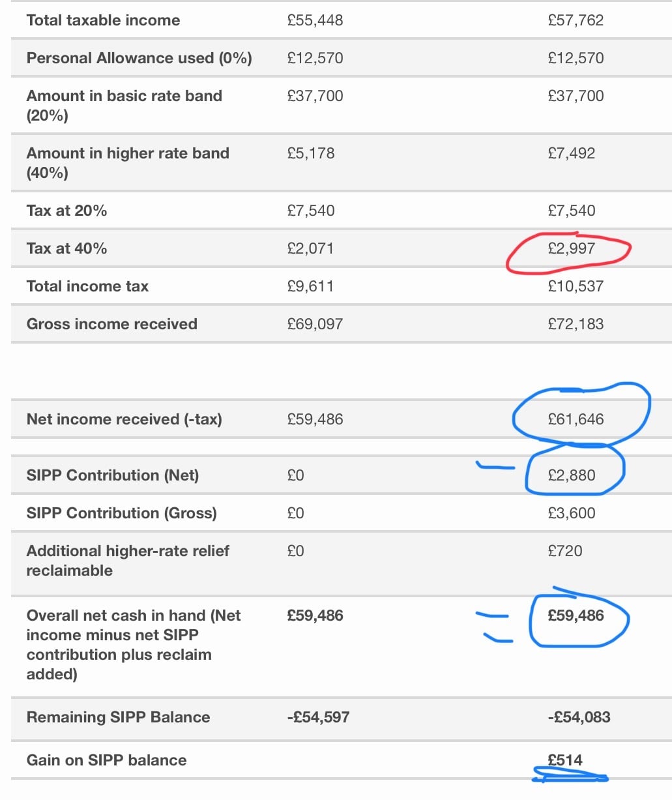Viewport: 672px width, 800px height.
Task: Click the "Total taxable income" row label
Action: coord(103,20)
